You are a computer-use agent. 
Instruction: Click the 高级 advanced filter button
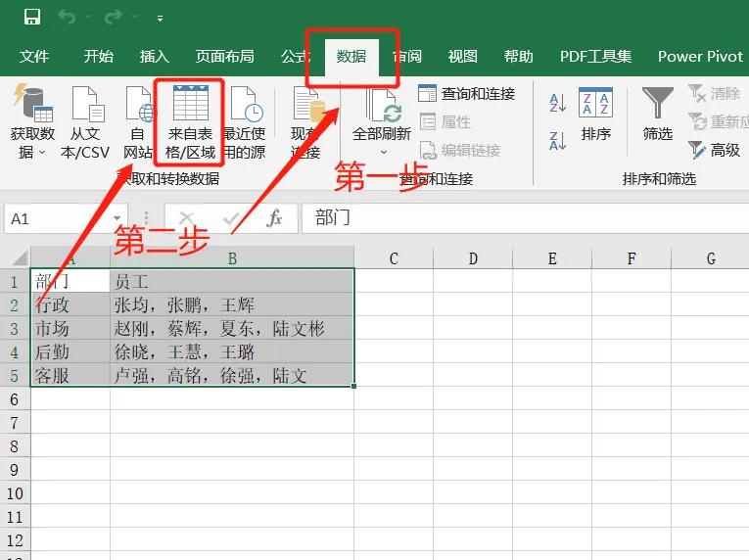pos(714,150)
